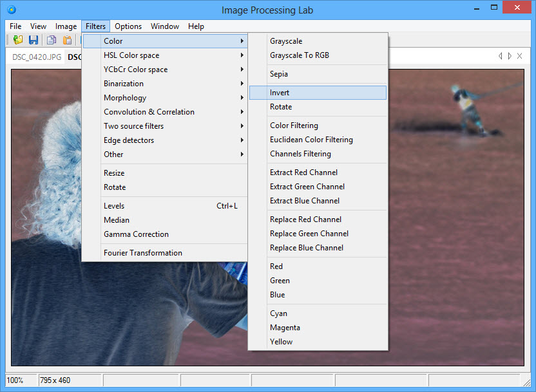Apply the Magenta color filter
536x392 pixels.
pyautogui.click(x=318, y=328)
